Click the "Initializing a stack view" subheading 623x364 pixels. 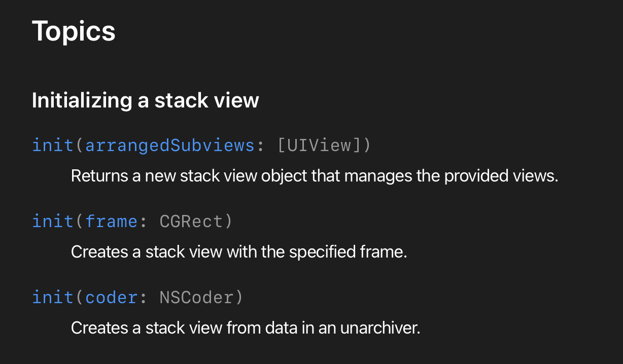[145, 100]
